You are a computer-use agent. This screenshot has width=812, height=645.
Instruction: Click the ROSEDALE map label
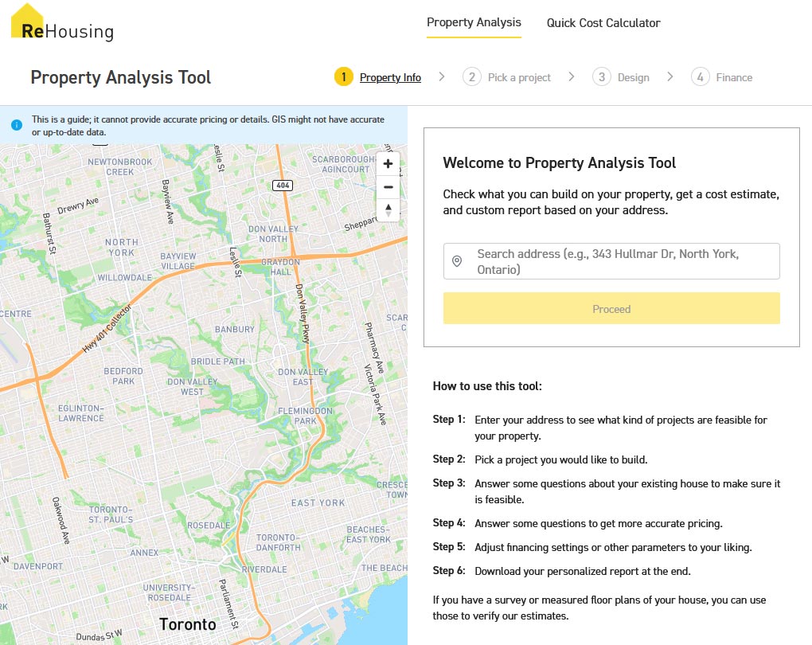click(209, 526)
